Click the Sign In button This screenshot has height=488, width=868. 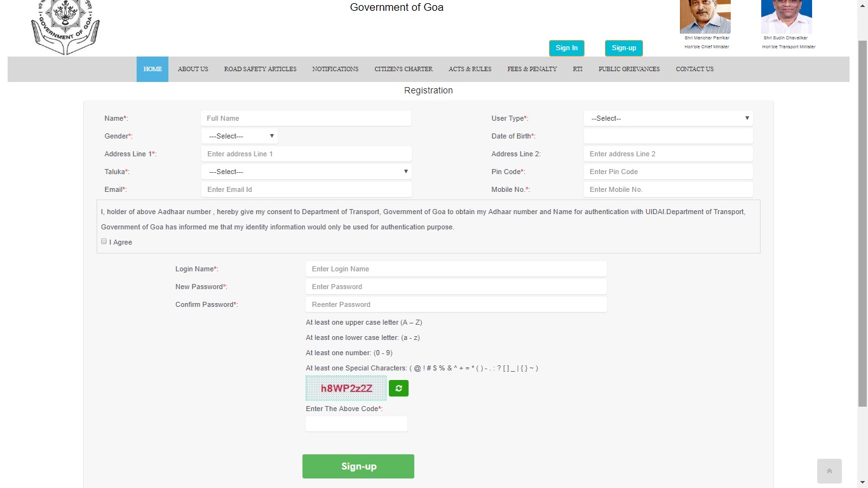566,48
